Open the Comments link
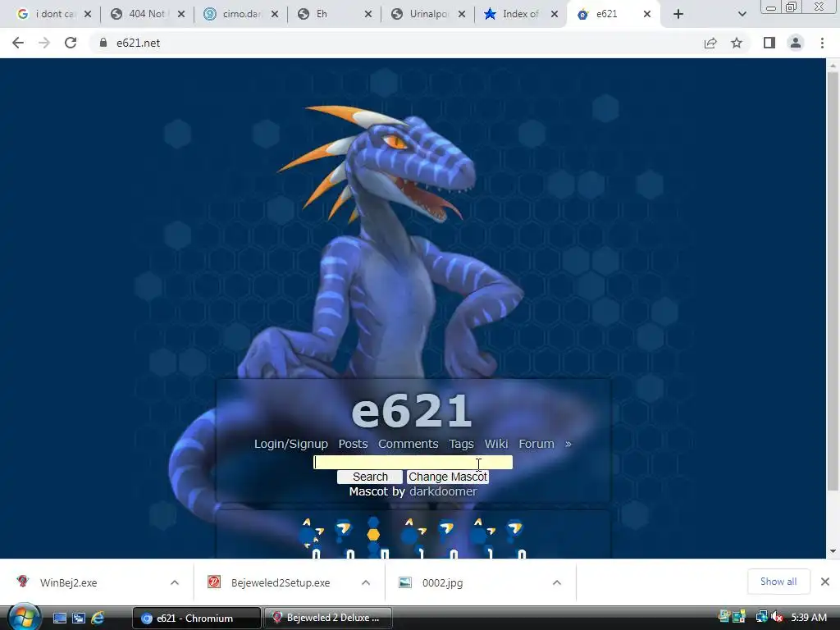 click(409, 444)
